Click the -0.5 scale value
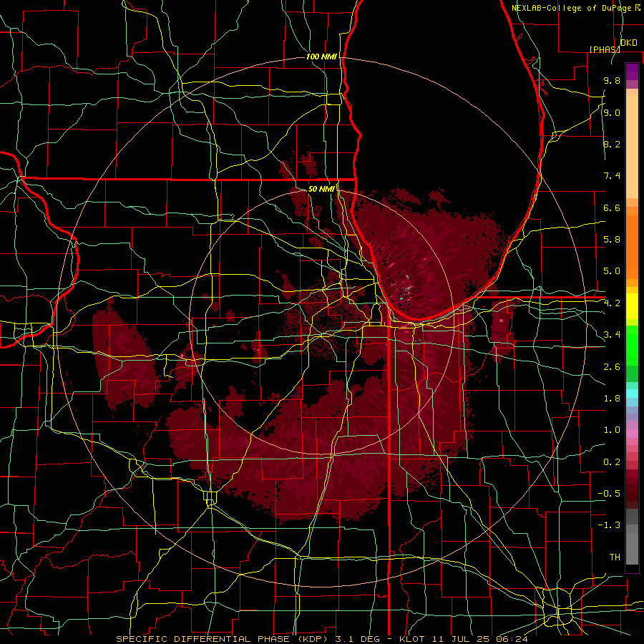 point(609,493)
